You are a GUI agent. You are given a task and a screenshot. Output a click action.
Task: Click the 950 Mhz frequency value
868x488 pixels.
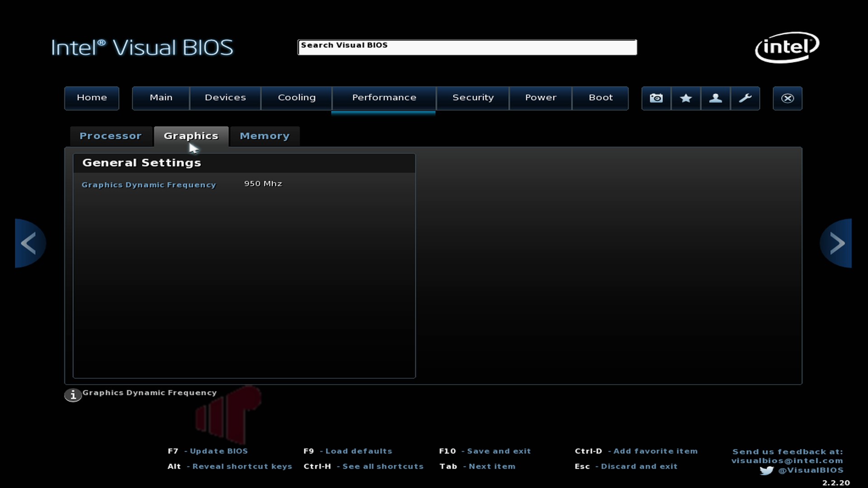263,183
